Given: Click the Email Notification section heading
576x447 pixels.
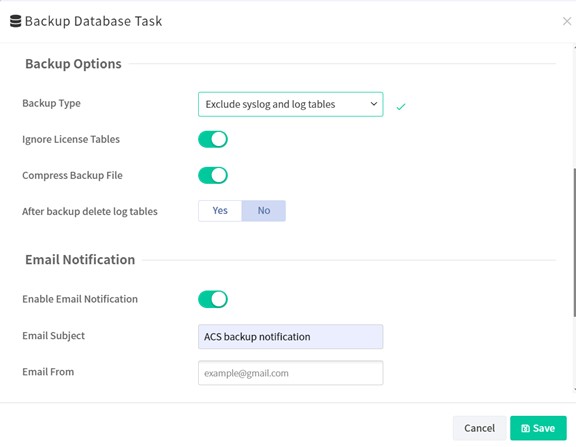Looking at the screenshot, I should [80, 260].
